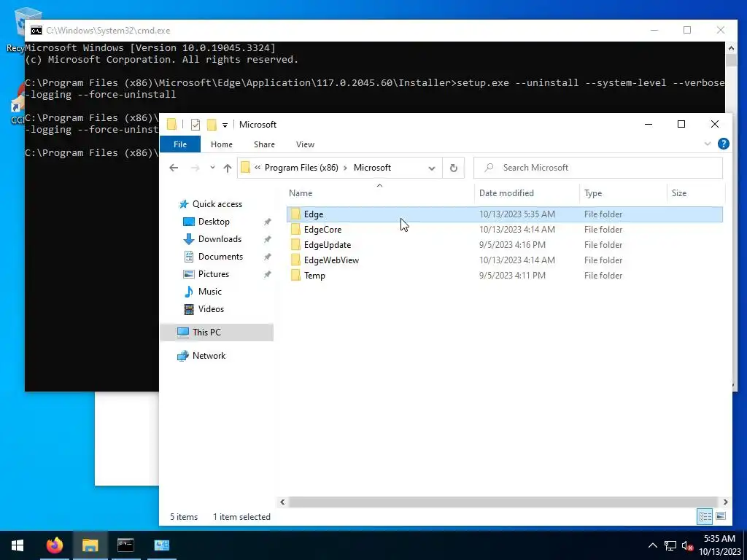
Task: Go up one folder level
Action: (228, 168)
